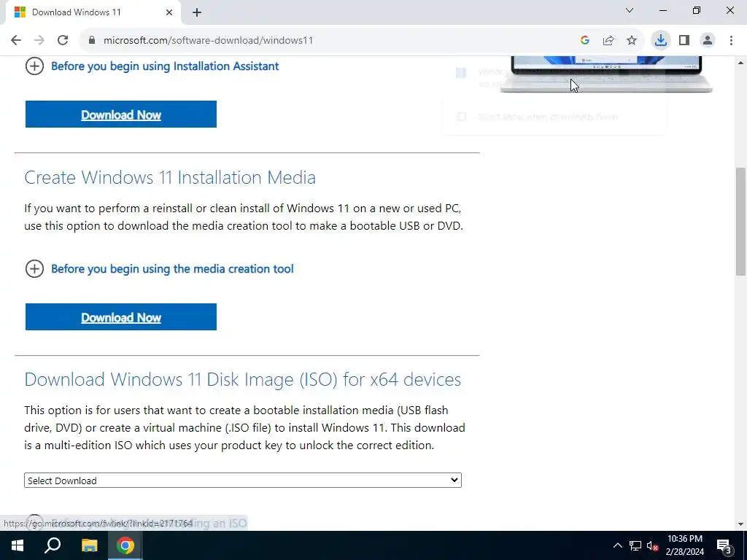Download Now for Installation Media tool
This screenshot has width=747, height=560.
[121, 317]
